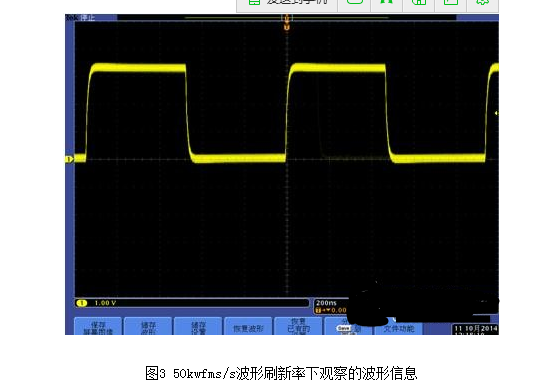Select the 保存屏幕图像 save screen image softkey
Viewport: 550px width, 390px height.
(x=98, y=327)
